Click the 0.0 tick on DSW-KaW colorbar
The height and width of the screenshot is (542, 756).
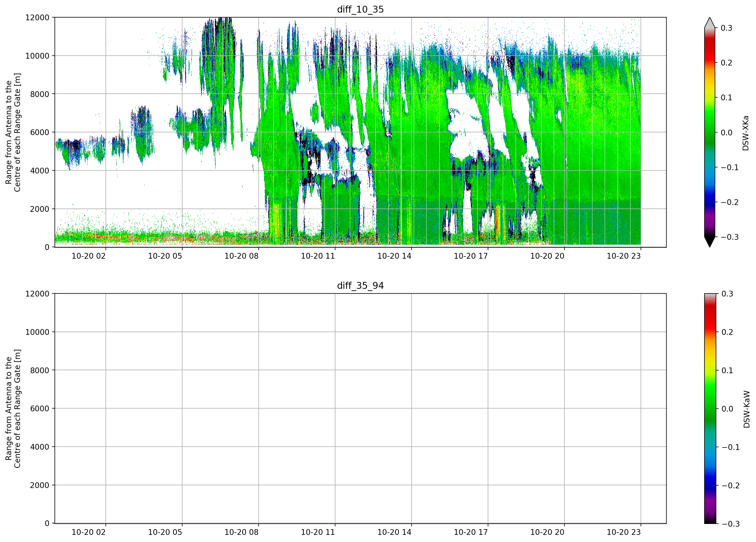727,409
